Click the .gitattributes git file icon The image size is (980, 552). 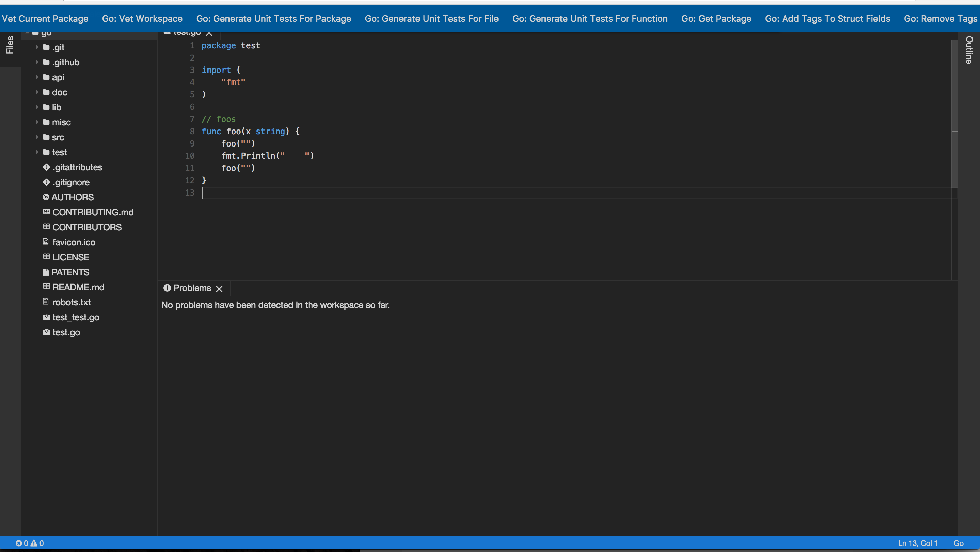click(46, 167)
